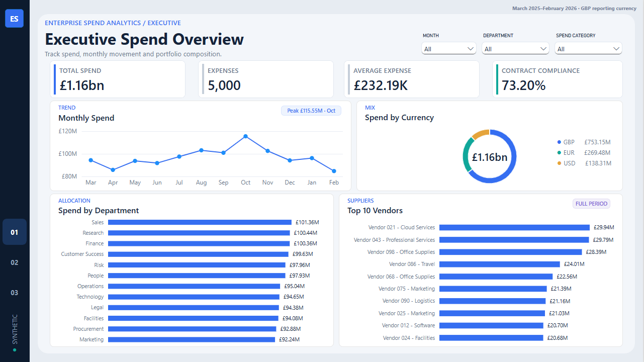Open the Spend Category dropdown
Image resolution: width=644 pixels, height=362 pixels.
pos(588,49)
